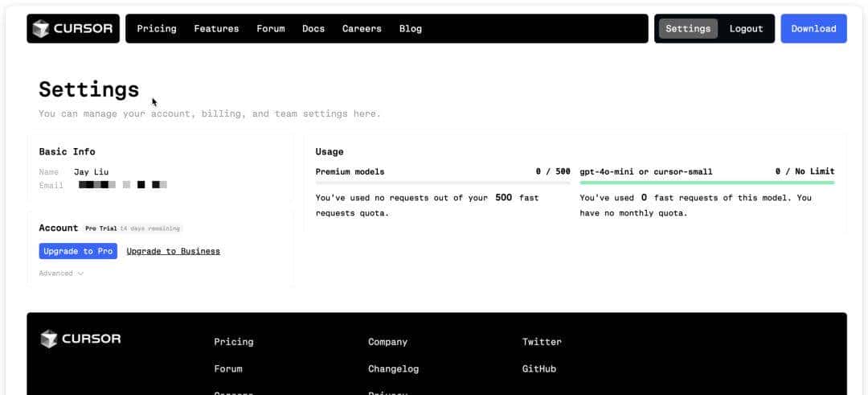Viewport: 868px width, 395px height.
Task: Open Docs from the navigation bar
Action: (x=313, y=29)
